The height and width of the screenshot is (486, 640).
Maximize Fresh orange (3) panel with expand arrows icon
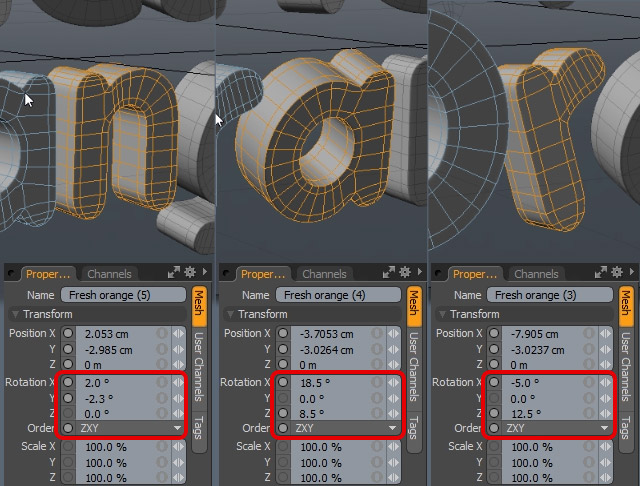click(601, 272)
